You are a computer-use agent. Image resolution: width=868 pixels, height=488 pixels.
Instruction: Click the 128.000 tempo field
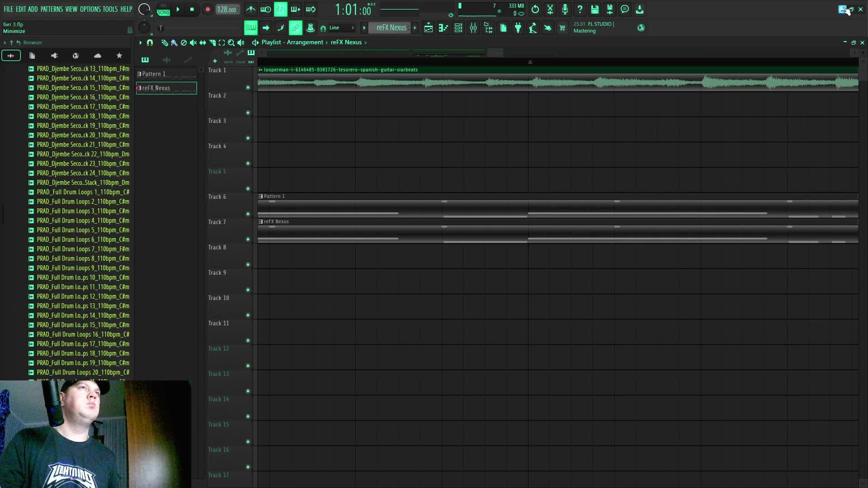227,9
